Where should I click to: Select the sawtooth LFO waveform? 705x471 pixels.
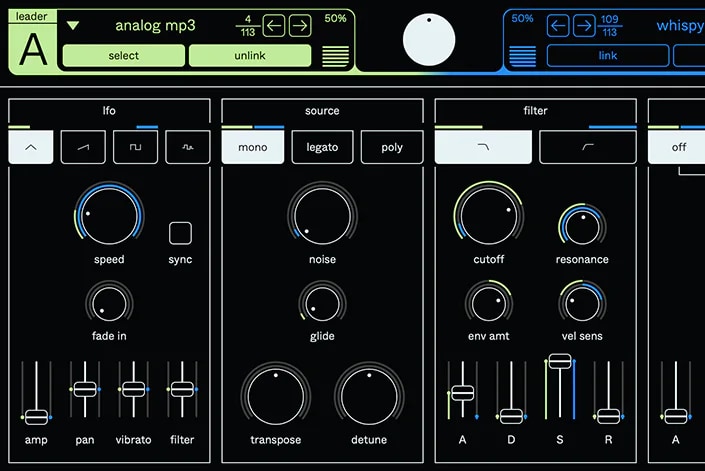83,147
